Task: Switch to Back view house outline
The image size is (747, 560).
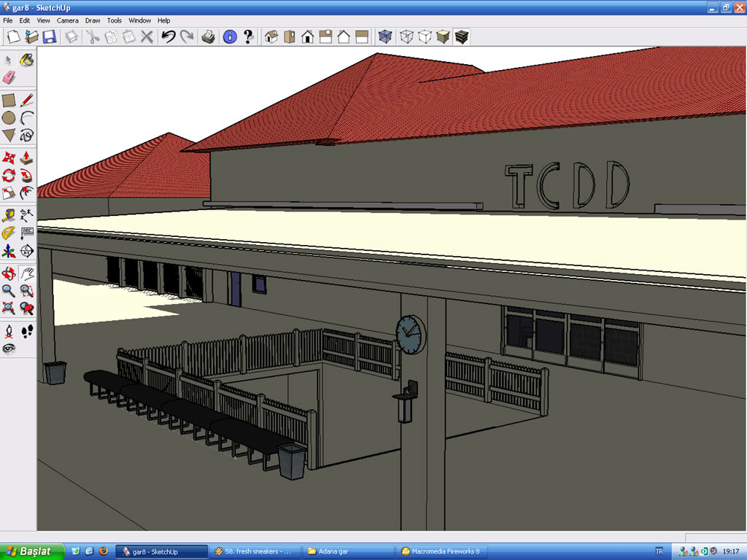Action: [344, 36]
